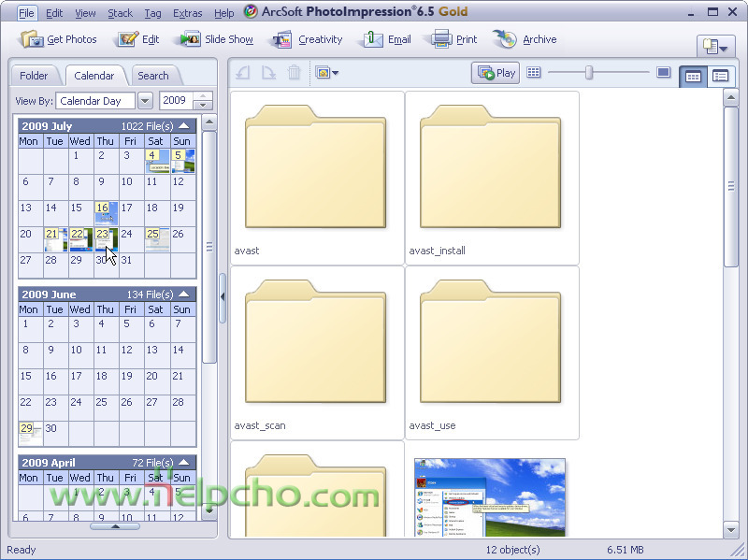Switch to the Folder tab

[34, 76]
